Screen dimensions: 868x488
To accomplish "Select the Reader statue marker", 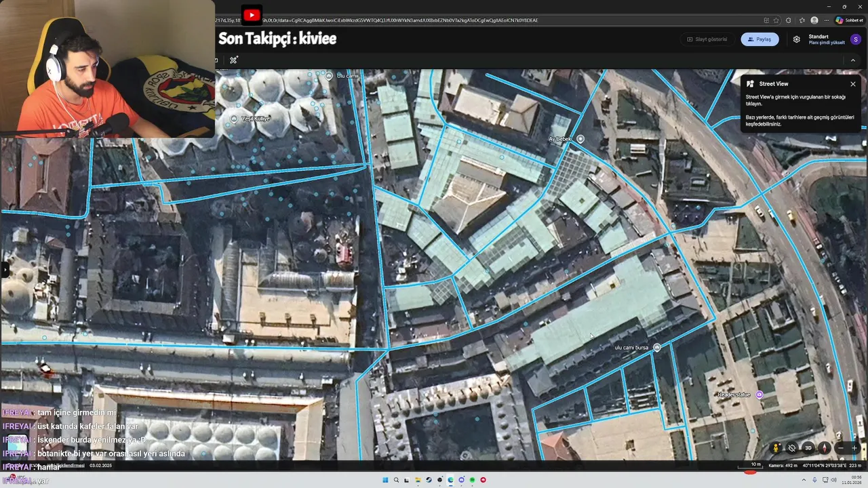I will coord(759,394).
